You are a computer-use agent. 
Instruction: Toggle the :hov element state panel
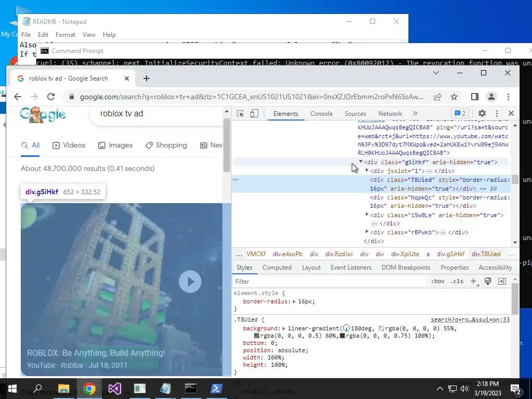click(437, 281)
